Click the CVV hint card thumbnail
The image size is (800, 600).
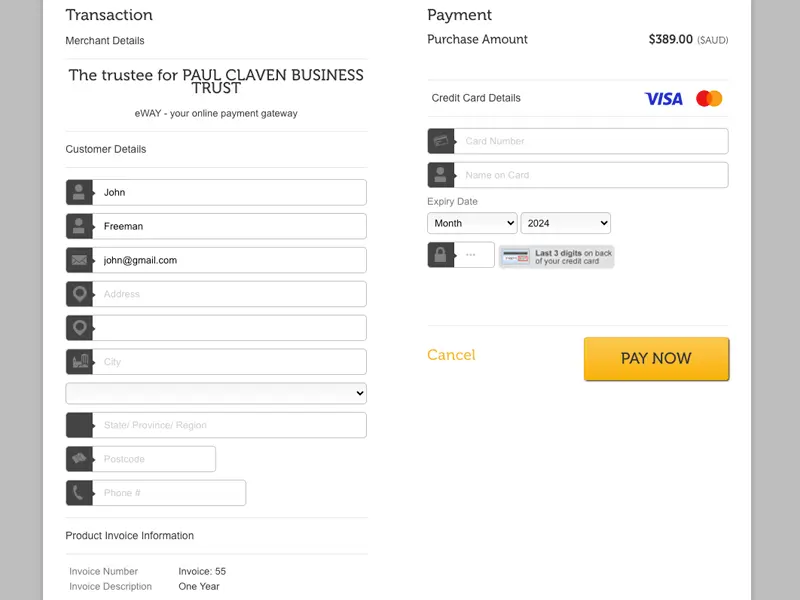pos(516,257)
